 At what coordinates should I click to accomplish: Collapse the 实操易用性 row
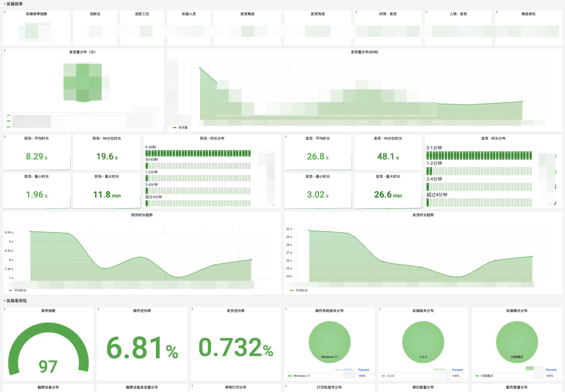point(15,301)
